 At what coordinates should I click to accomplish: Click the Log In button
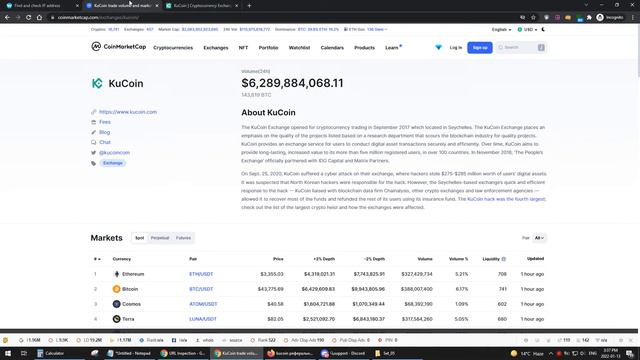click(456, 48)
